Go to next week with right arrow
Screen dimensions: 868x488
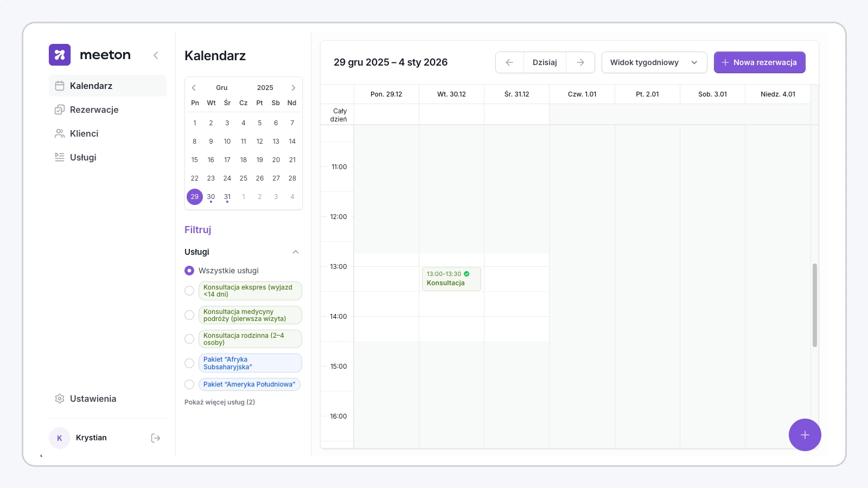(580, 62)
